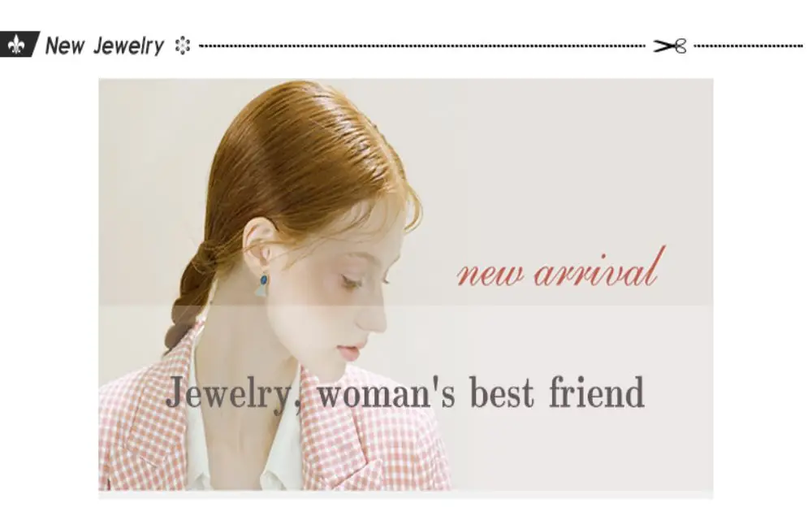The width and height of the screenshot is (812, 529).
Task: Click the blue drop earring on model
Action: point(263,285)
